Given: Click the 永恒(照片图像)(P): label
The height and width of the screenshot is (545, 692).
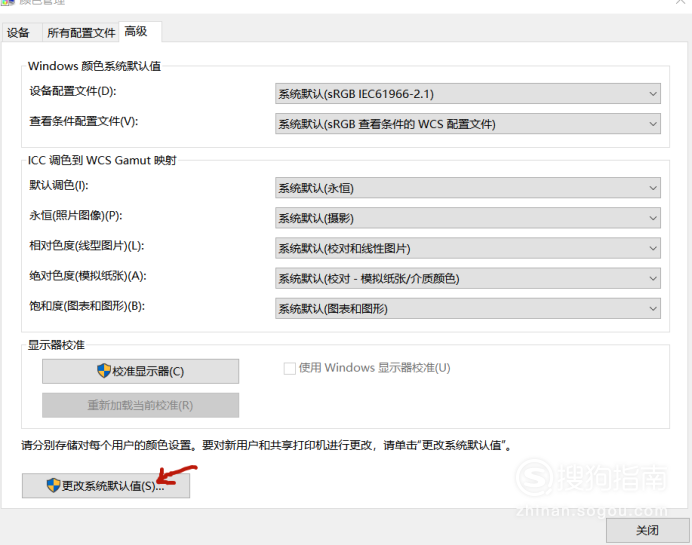Looking at the screenshot, I should [76, 215].
